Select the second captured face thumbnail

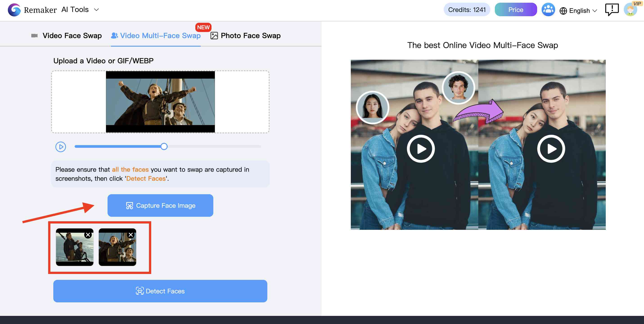click(x=117, y=247)
